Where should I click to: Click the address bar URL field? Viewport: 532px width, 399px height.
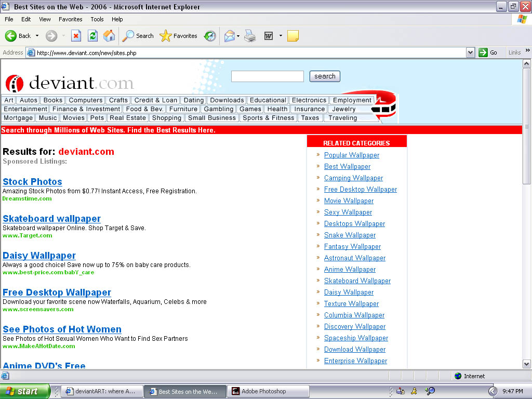point(251,52)
